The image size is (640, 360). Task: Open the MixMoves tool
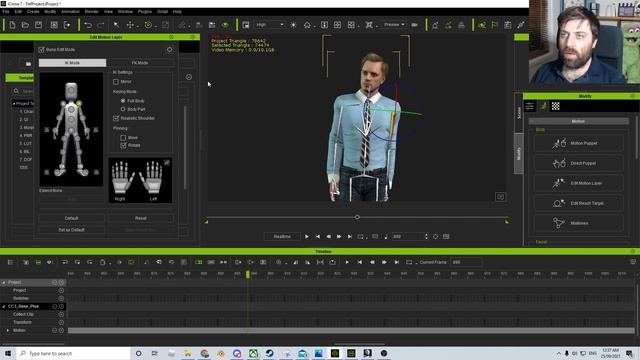578,223
